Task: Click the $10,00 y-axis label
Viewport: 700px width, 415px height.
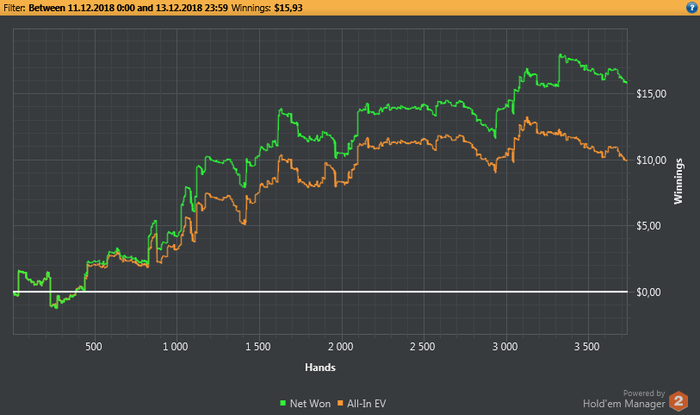Action: click(x=651, y=160)
